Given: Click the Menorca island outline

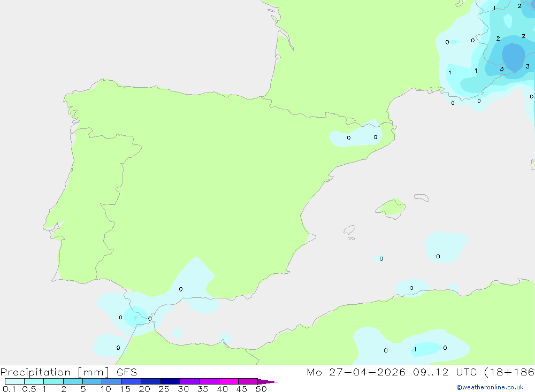Looking at the screenshot, I should [422, 197].
